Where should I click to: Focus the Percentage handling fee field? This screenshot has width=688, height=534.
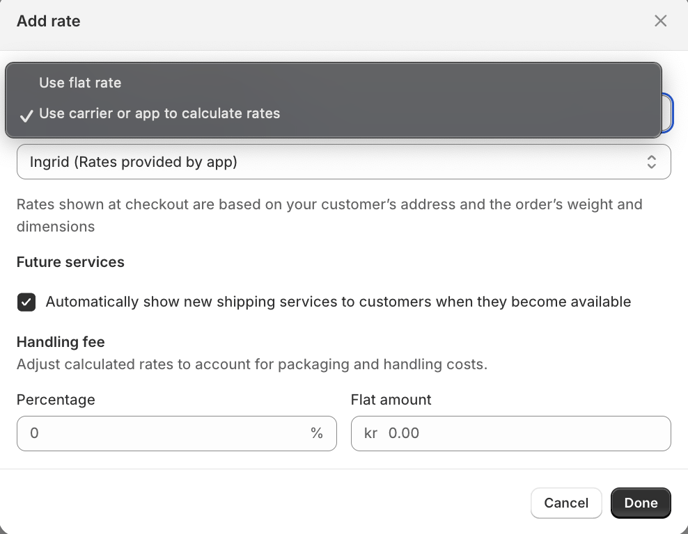click(177, 433)
